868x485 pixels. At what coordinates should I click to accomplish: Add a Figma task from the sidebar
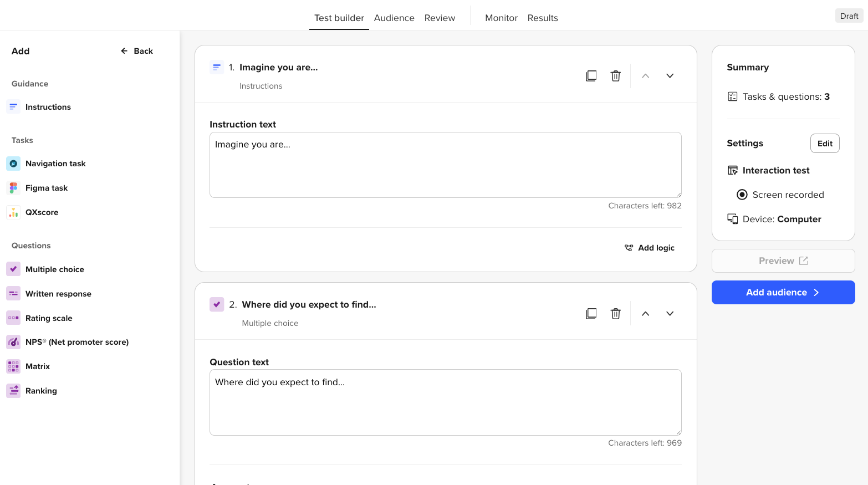click(x=13, y=187)
